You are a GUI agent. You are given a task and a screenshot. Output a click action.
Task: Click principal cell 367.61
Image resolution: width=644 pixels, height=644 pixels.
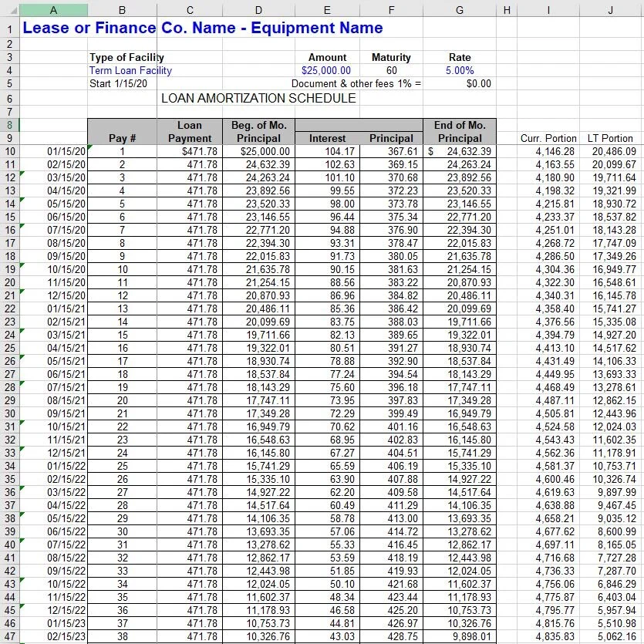(x=391, y=151)
